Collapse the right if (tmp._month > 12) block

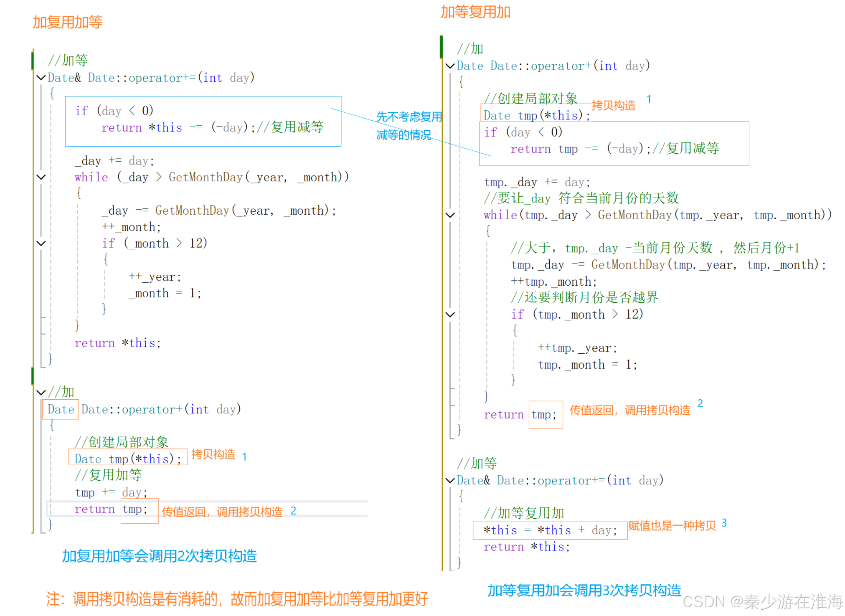coord(450,314)
